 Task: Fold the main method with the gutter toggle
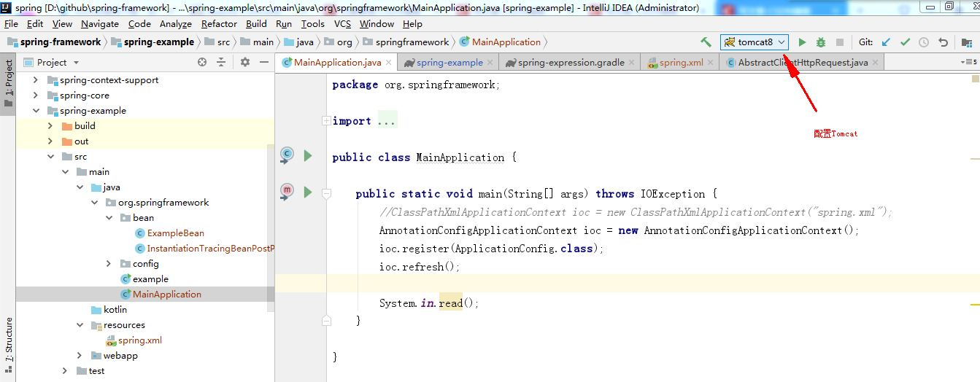[326, 194]
